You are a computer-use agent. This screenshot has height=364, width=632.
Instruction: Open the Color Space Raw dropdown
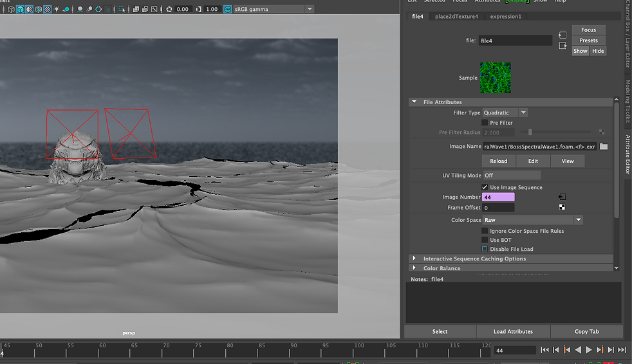pyautogui.click(x=533, y=220)
